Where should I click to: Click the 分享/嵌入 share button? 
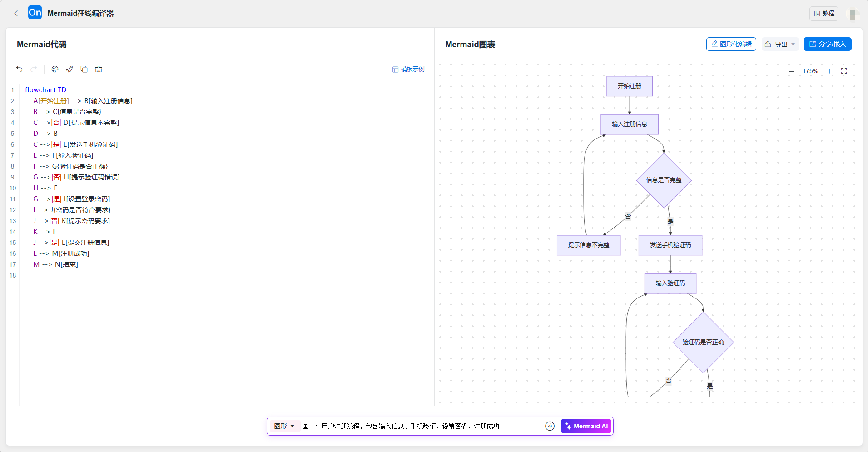click(827, 44)
